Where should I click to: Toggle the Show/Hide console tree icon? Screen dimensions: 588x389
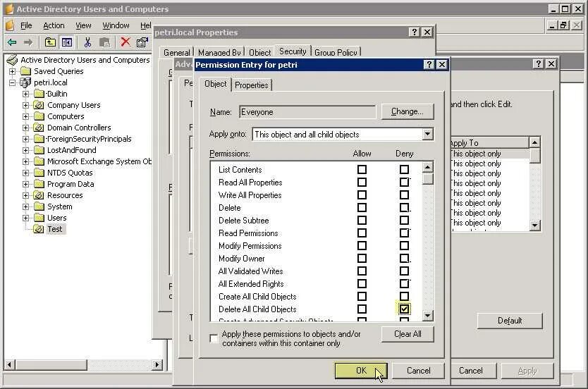pyautogui.click(x=67, y=42)
